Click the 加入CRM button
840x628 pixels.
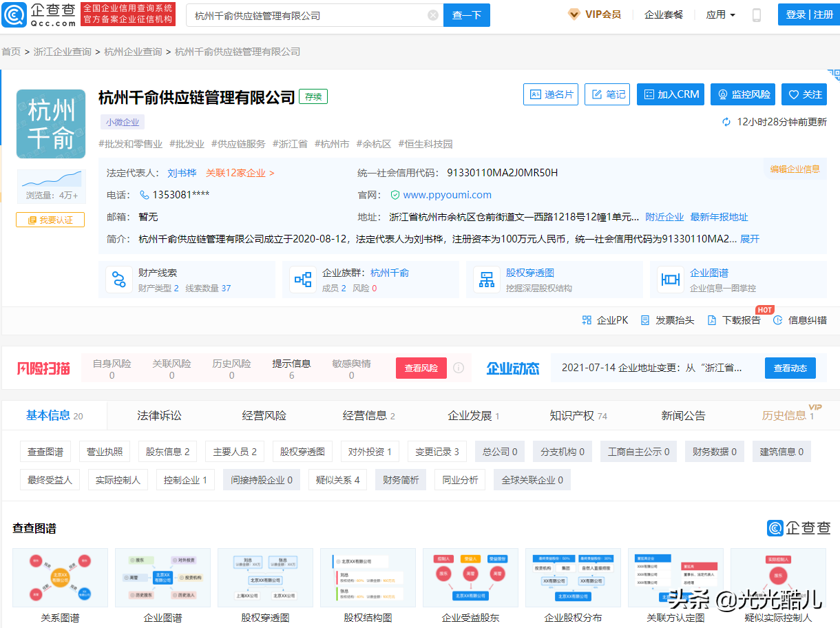click(x=670, y=94)
